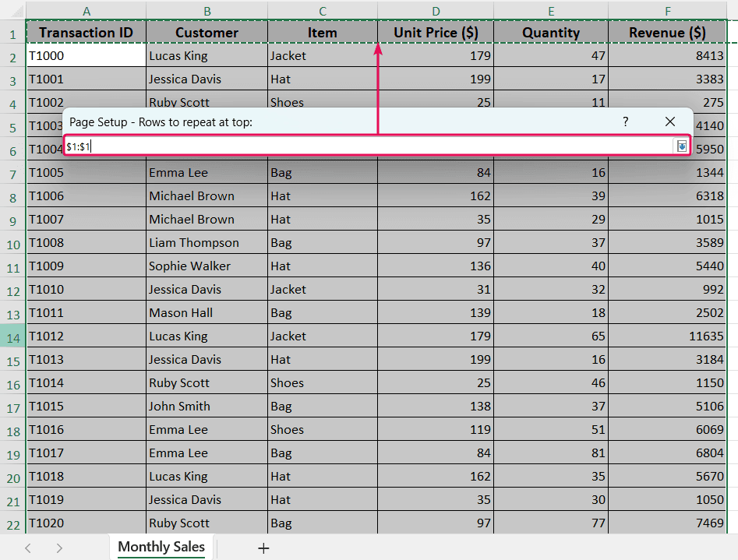Image resolution: width=738 pixels, height=560 pixels.
Task: Open the Monthly Sales sheet tab
Action: tap(161, 547)
